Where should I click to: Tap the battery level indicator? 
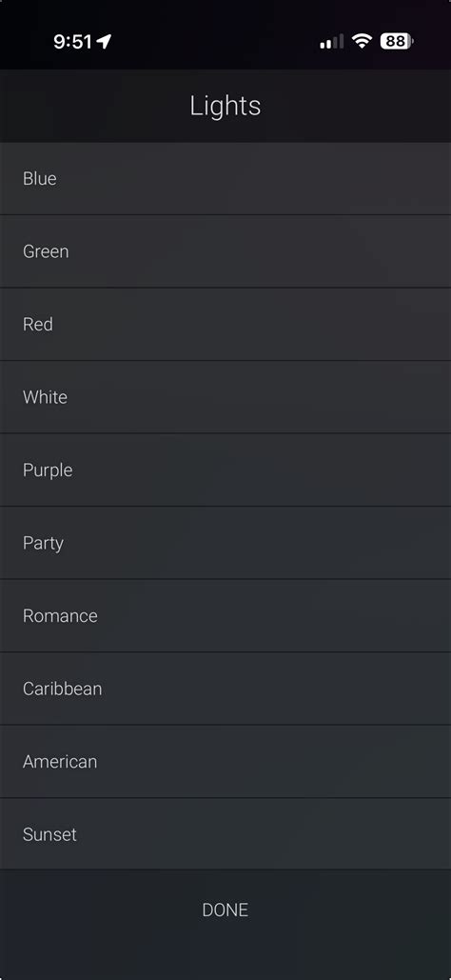(x=397, y=41)
